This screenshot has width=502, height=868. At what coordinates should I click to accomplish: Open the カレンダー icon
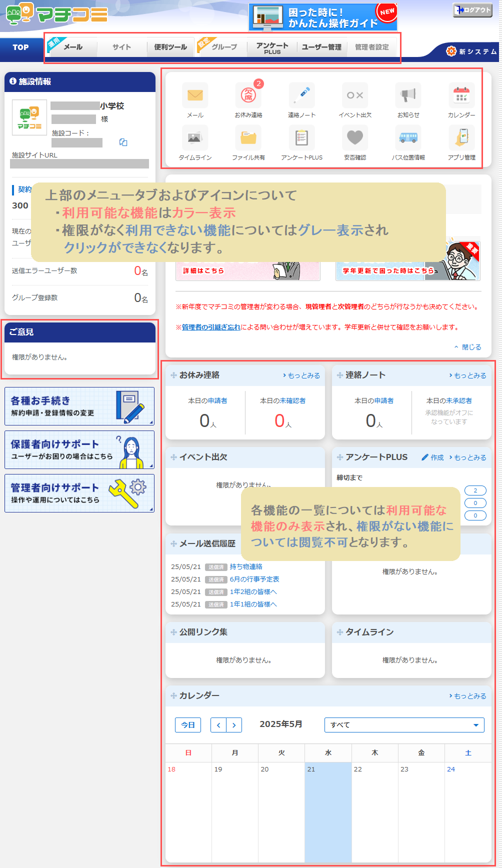click(461, 95)
